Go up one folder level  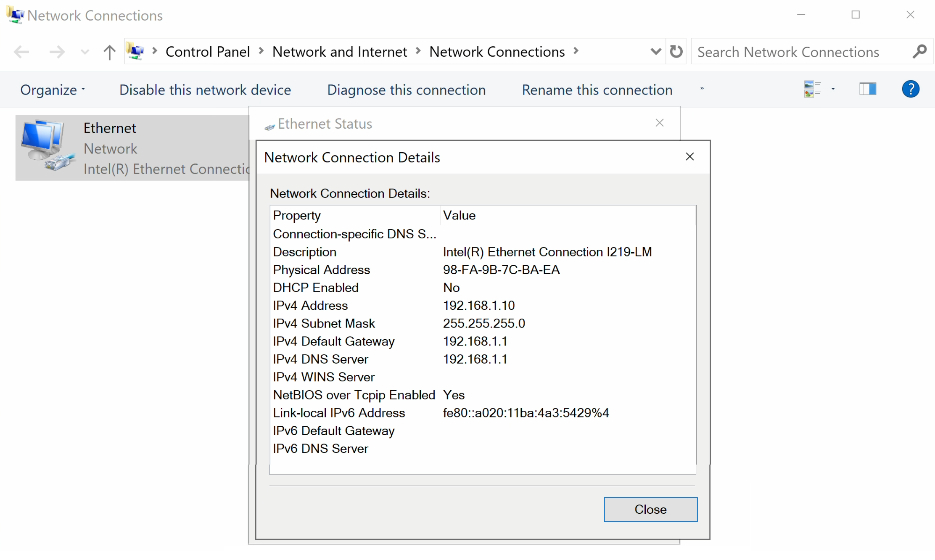109,52
